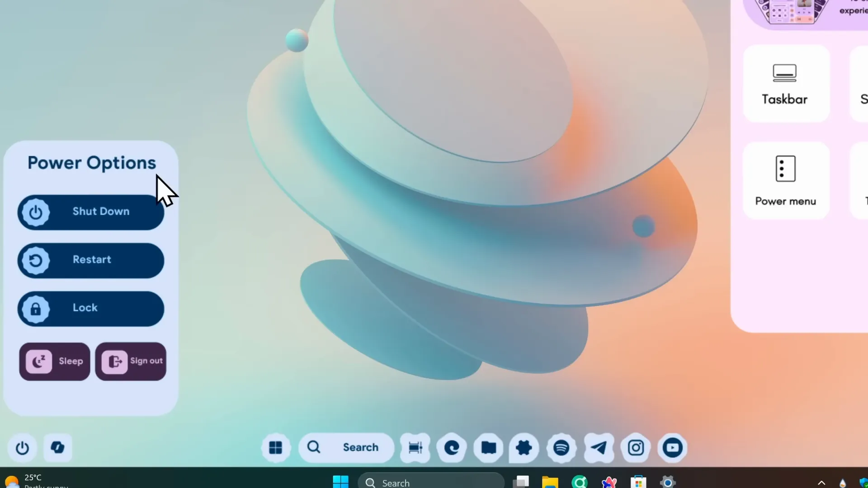Open the YouTube icon in the custom dock
The image size is (868, 488).
672,448
